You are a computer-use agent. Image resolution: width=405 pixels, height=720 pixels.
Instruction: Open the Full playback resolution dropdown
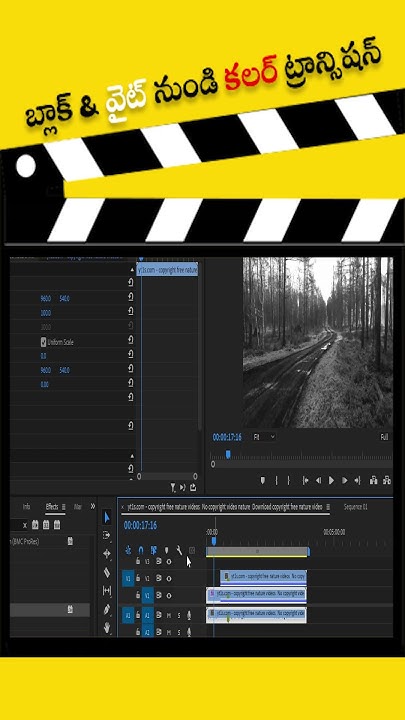click(385, 437)
